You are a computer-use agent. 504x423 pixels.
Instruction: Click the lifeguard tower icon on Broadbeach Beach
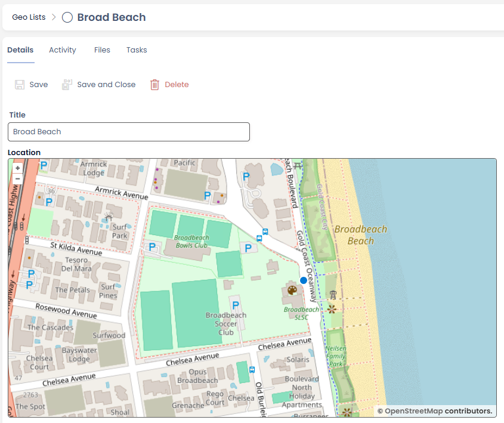point(333,293)
